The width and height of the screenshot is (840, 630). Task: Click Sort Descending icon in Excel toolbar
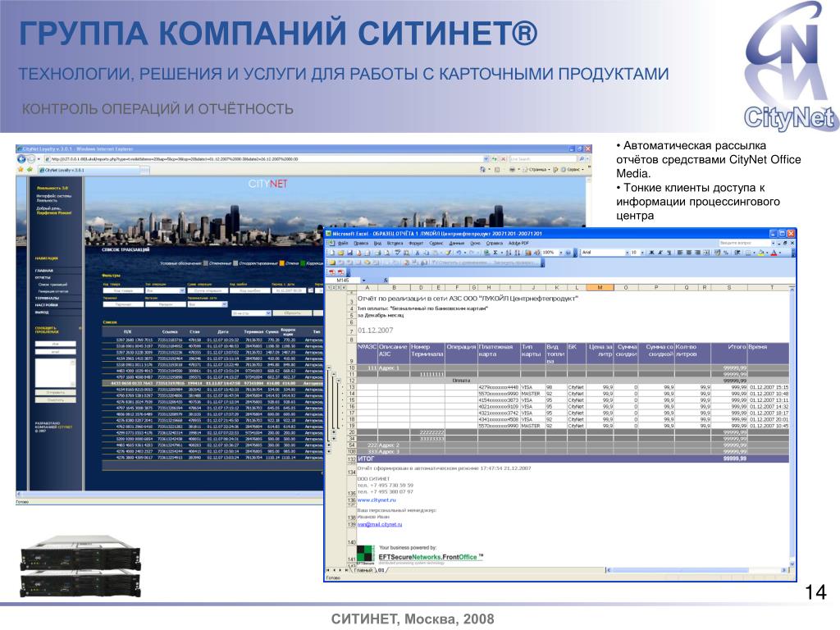pyautogui.click(x=518, y=253)
